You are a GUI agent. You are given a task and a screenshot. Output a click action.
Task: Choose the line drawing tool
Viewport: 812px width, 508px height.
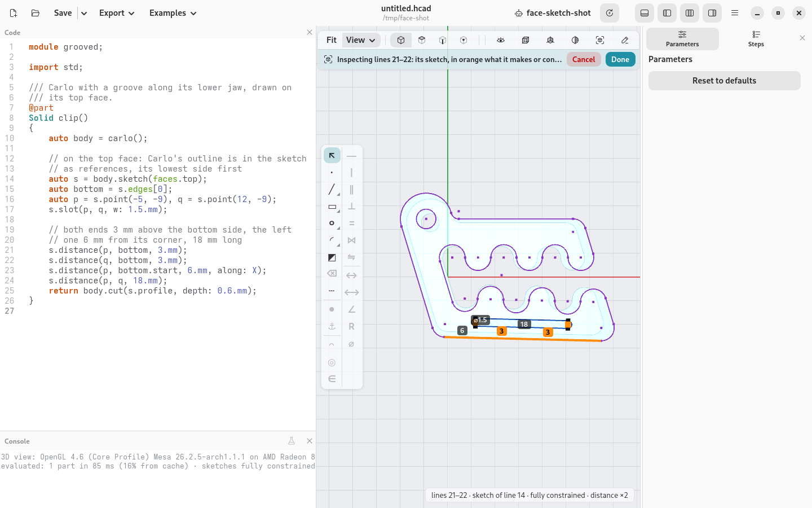point(332,189)
